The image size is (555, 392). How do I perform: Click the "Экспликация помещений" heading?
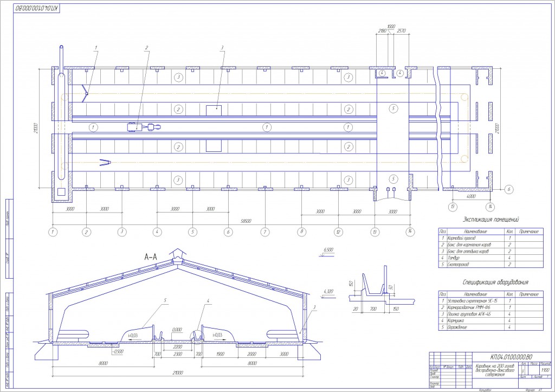491,220
